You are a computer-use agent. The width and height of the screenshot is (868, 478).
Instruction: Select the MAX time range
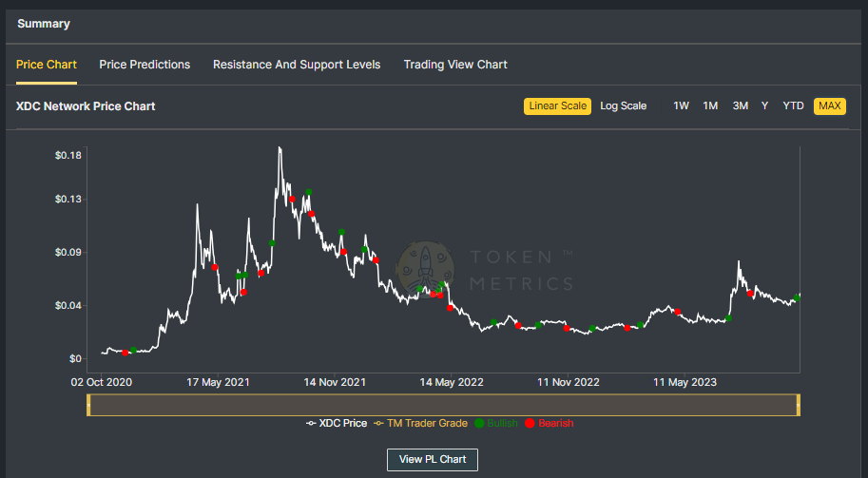829,105
